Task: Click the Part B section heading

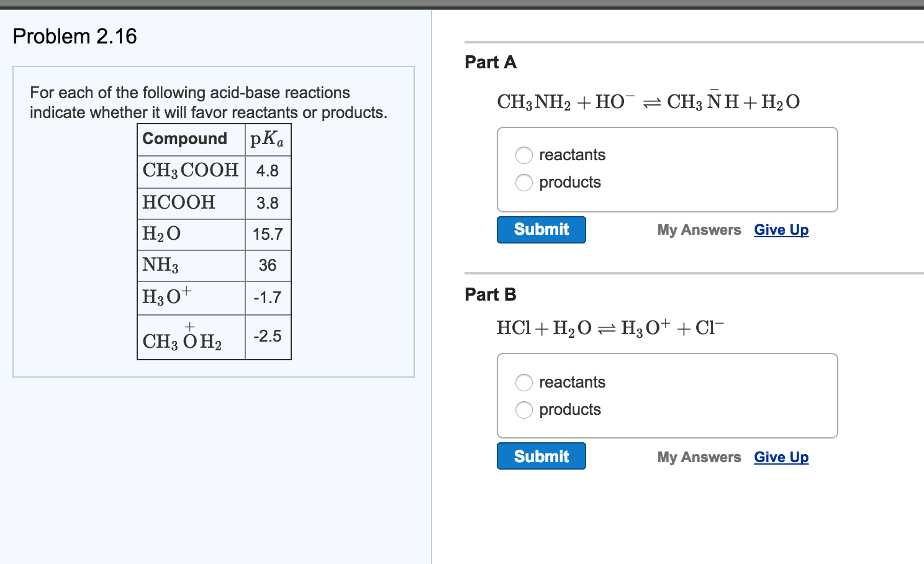Action: (491, 294)
